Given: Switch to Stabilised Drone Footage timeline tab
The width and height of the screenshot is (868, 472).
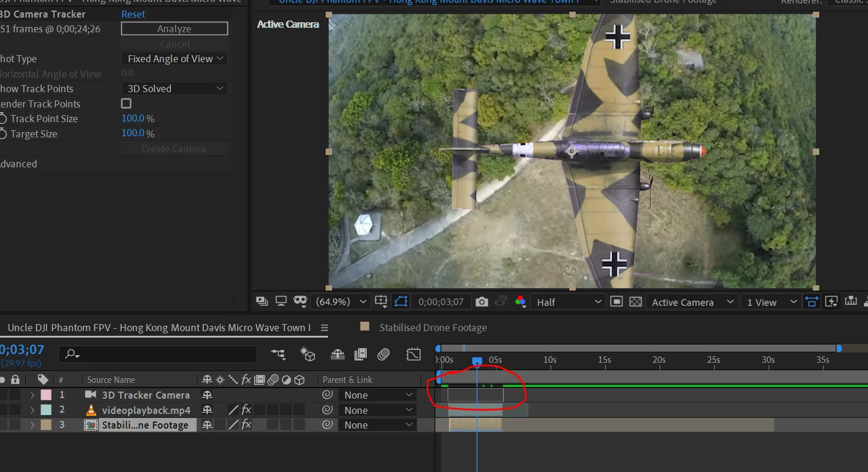Looking at the screenshot, I should pyautogui.click(x=433, y=328).
